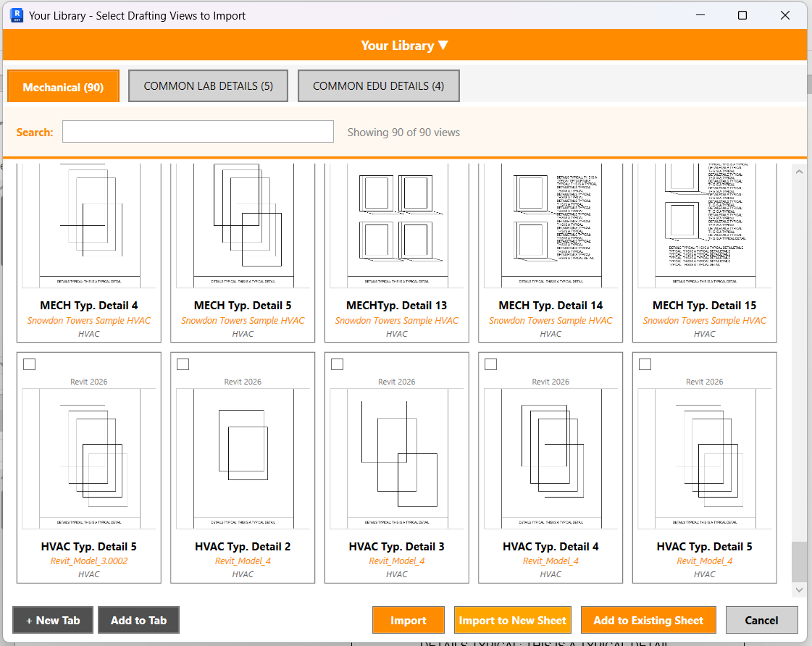Switch to the COMMON LAB DETAILS tab

point(208,85)
